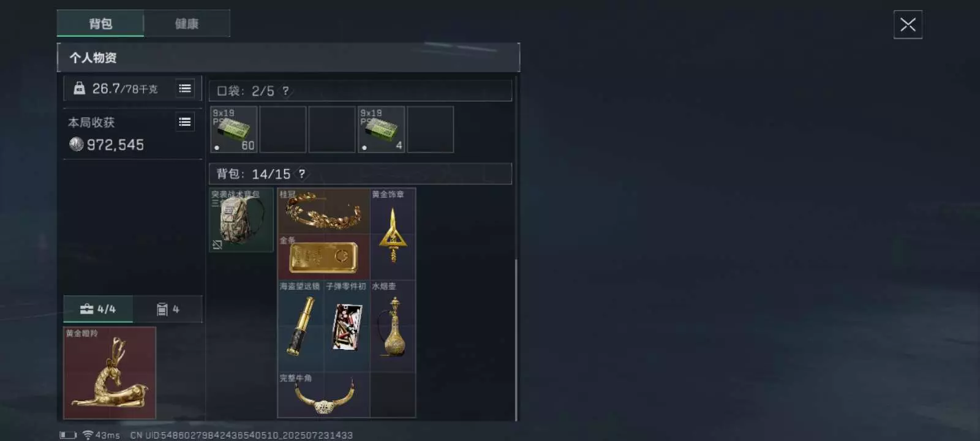Select the 9x19 ammo stack of 60
Image resolution: width=980 pixels, height=441 pixels.
(233, 129)
